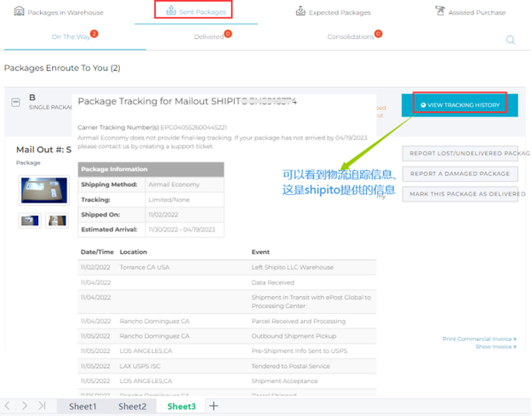The height and width of the screenshot is (416, 532).
Task: Select the Delivered sub-tab
Action: (x=208, y=36)
